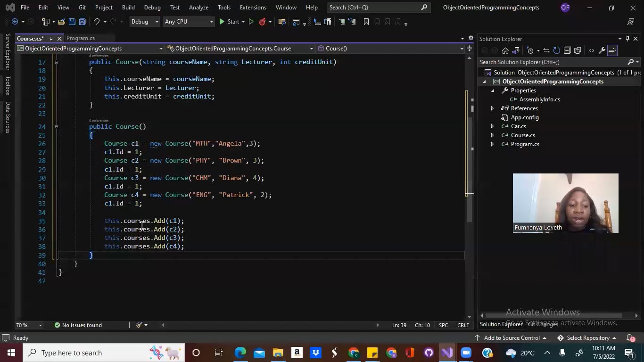Click the Search (Ctrl+Q) box

pos(378,8)
